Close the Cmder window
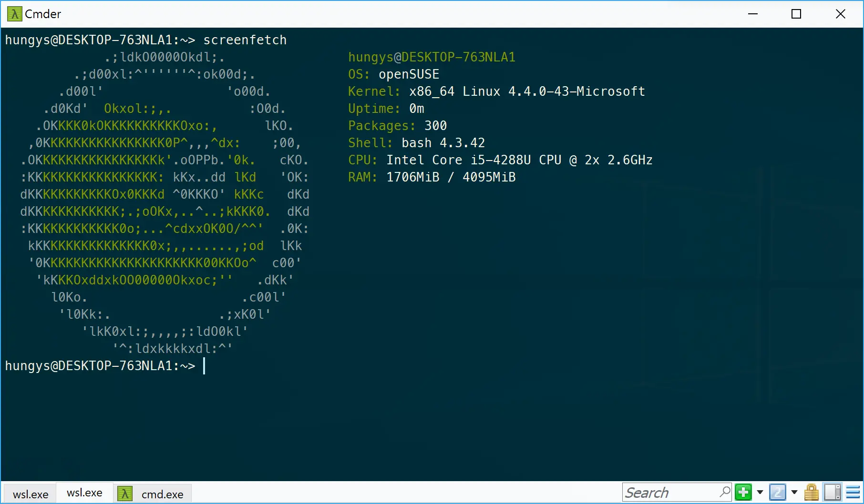The image size is (864, 504). coord(841,14)
